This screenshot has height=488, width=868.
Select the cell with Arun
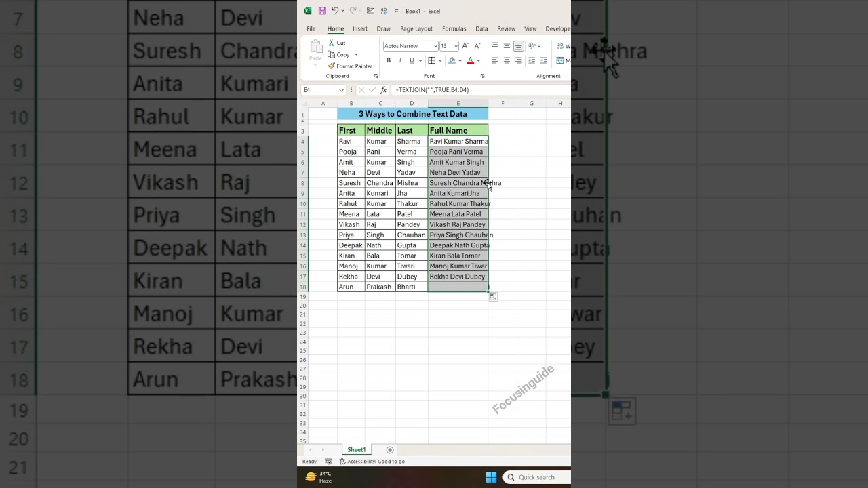(x=351, y=287)
